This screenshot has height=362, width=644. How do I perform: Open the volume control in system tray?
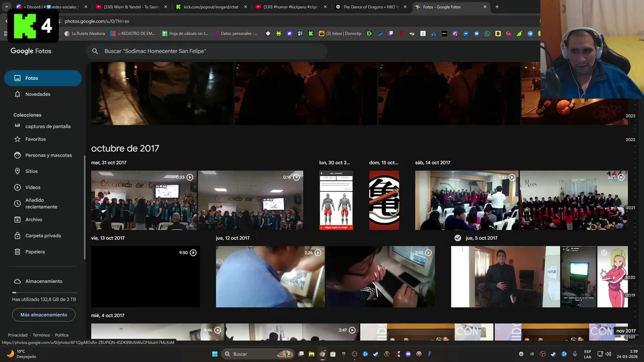[608, 354]
